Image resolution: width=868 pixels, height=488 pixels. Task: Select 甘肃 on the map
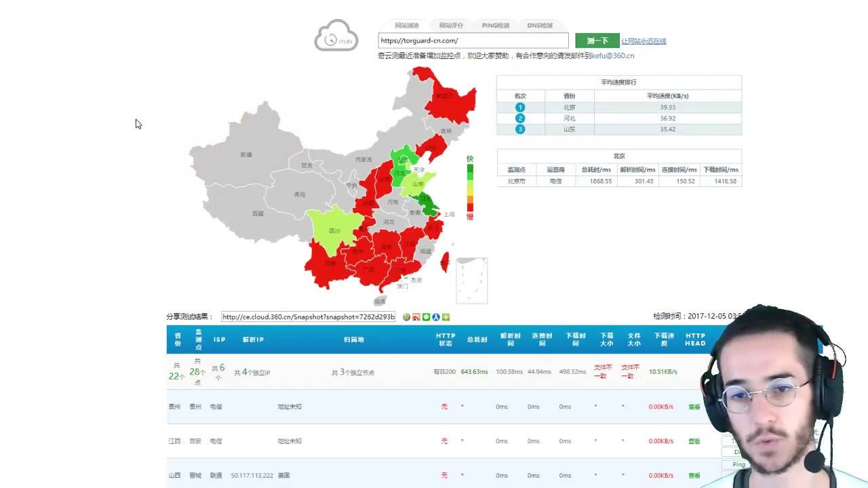307,165
